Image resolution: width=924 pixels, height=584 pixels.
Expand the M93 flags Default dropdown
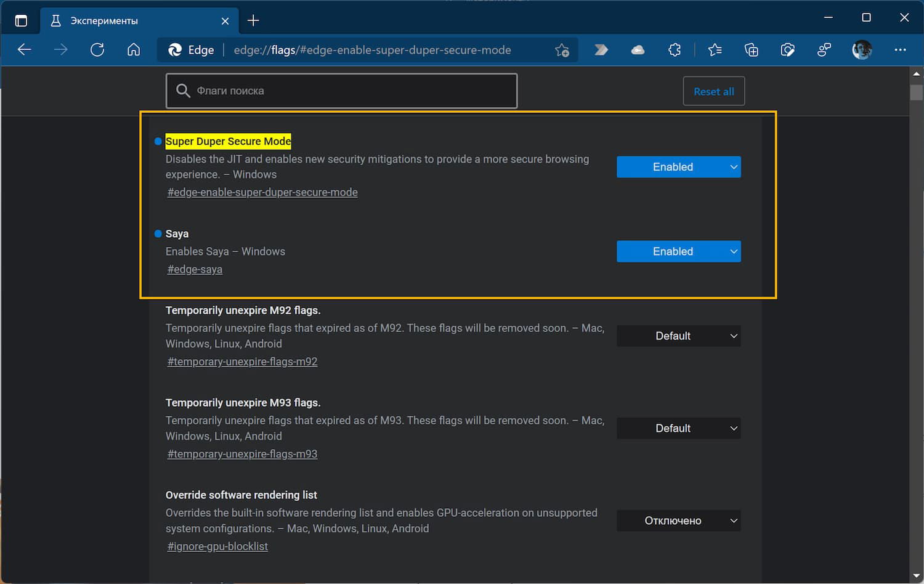tap(678, 428)
